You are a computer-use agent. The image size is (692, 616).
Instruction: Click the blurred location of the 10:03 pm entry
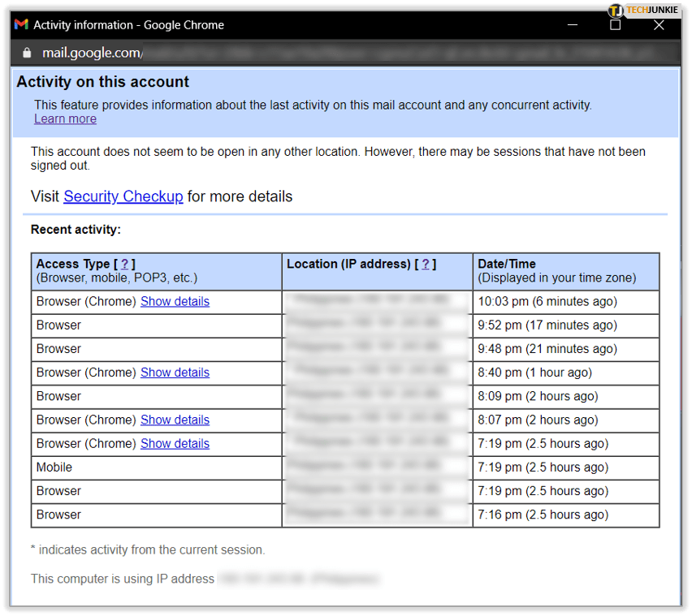click(x=377, y=301)
